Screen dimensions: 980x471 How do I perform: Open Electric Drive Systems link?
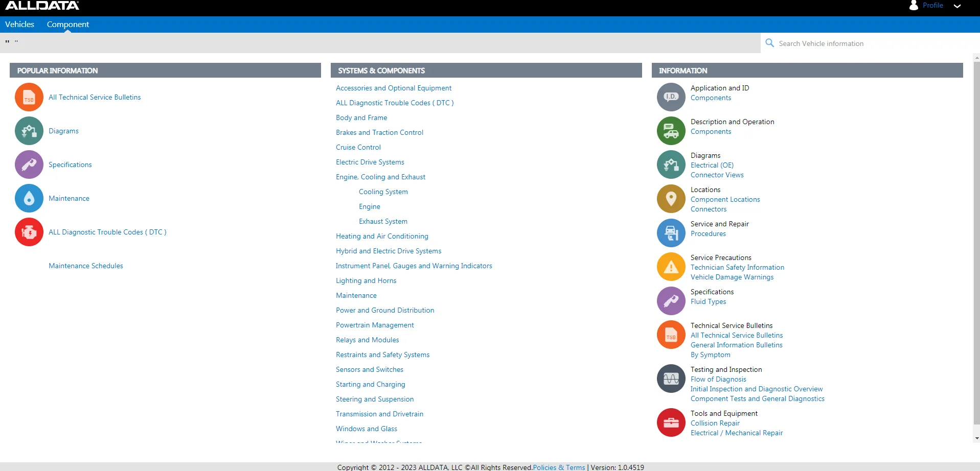point(370,162)
